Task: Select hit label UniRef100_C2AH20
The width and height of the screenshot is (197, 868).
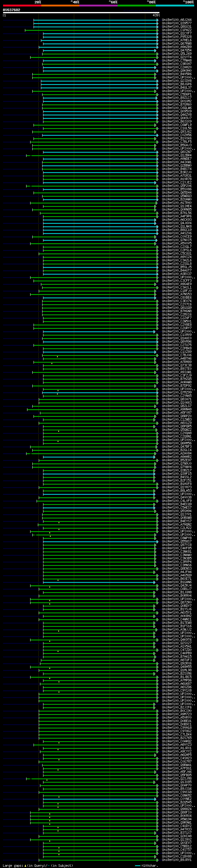Action: pyautogui.click(x=177, y=67)
